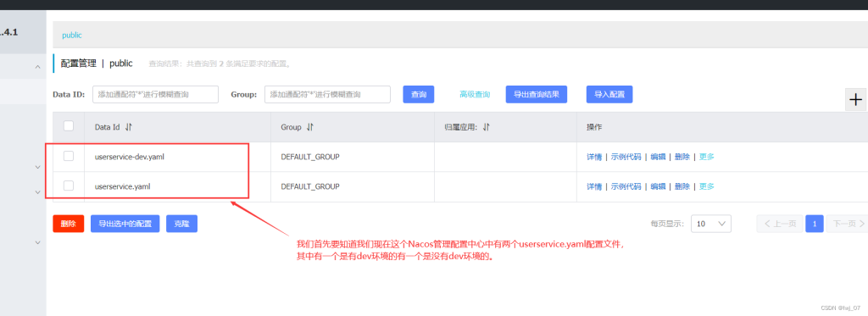Check the userservice.yaml row checkbox

(x=69, y=186)
